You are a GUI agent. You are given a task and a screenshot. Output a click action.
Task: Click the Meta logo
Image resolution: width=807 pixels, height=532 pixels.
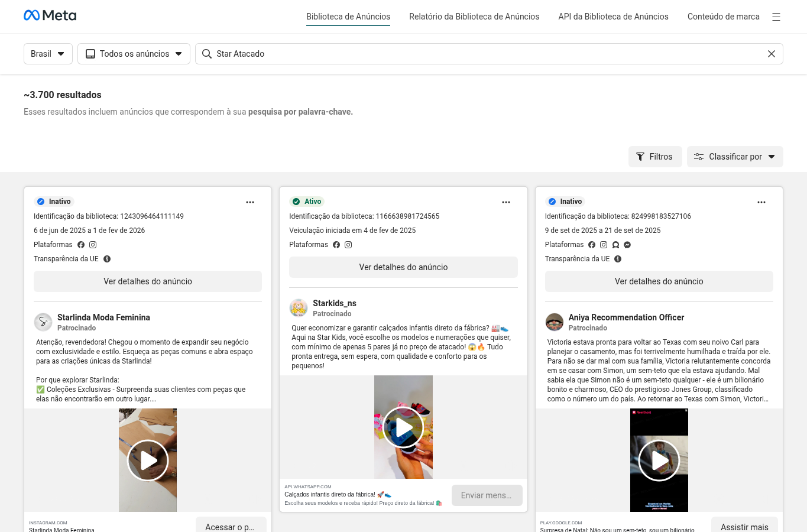point(50,15)
